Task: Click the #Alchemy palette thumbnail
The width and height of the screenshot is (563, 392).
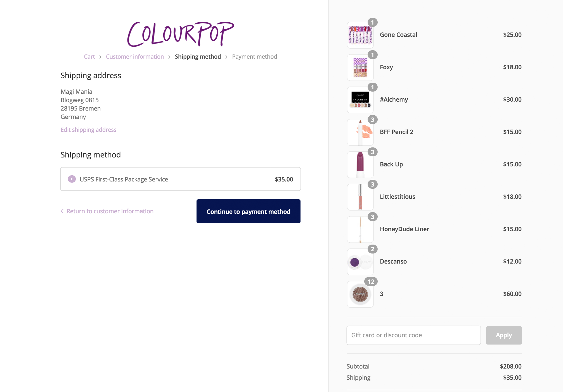Action: pyautogui.click(x=360, y=100)
